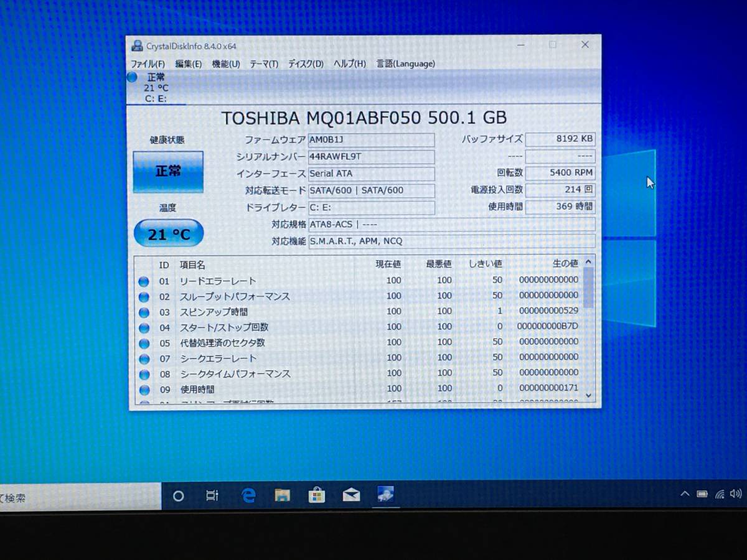Click the 21 °C temperature button

pos(168,233)
